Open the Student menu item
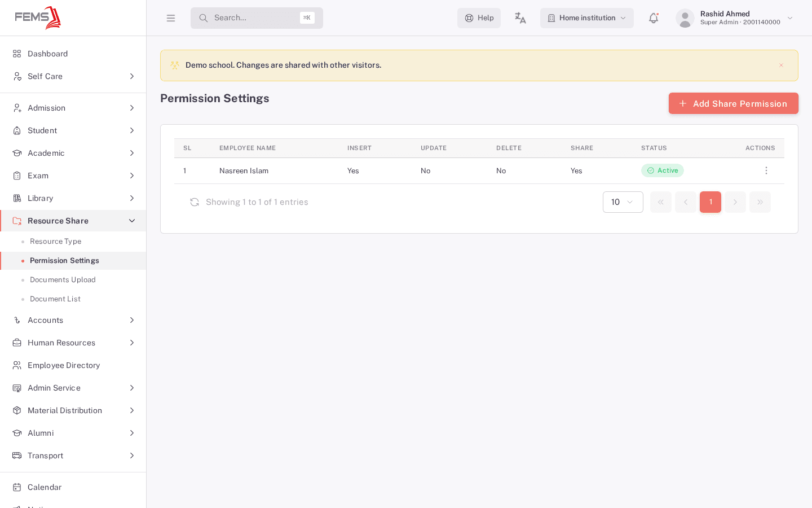The height and width of the screenshot is (508, 812). tap(73, 130)
